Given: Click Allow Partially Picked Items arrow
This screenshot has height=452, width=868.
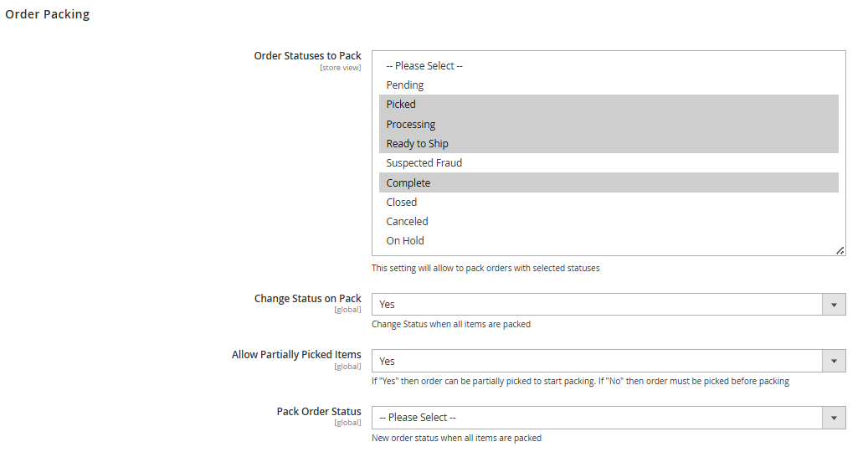Looking at the screenshot, I should pos(834,361).
